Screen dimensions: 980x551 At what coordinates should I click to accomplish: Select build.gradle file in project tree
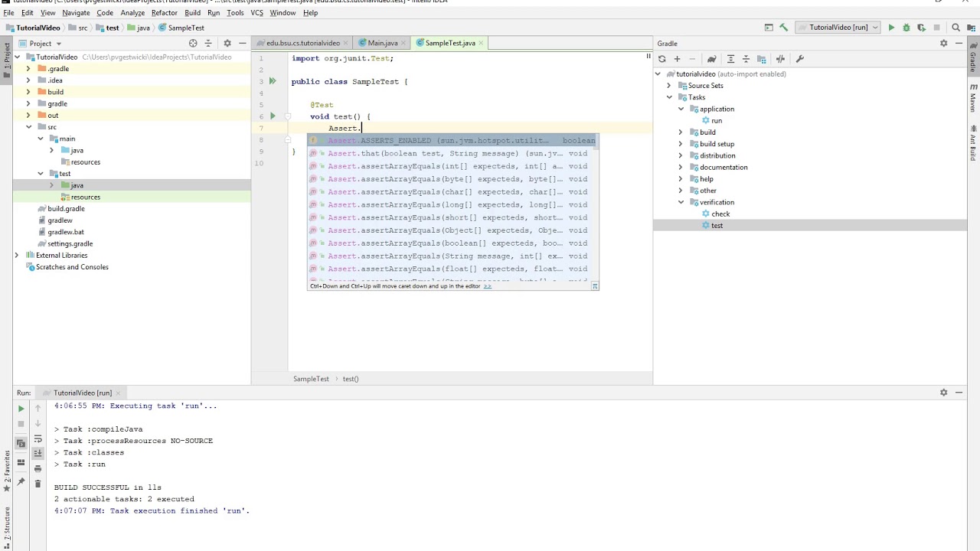tap(66, 209)
